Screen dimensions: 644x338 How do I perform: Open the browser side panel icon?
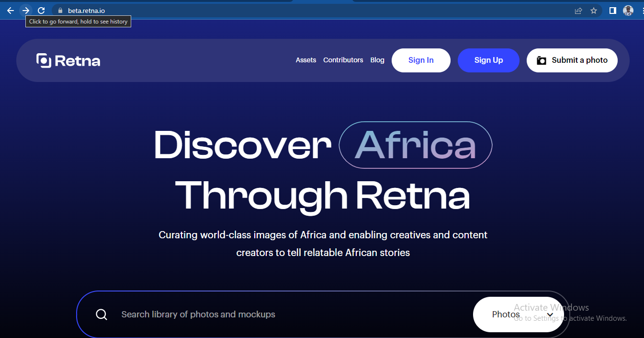click(612, 11)
